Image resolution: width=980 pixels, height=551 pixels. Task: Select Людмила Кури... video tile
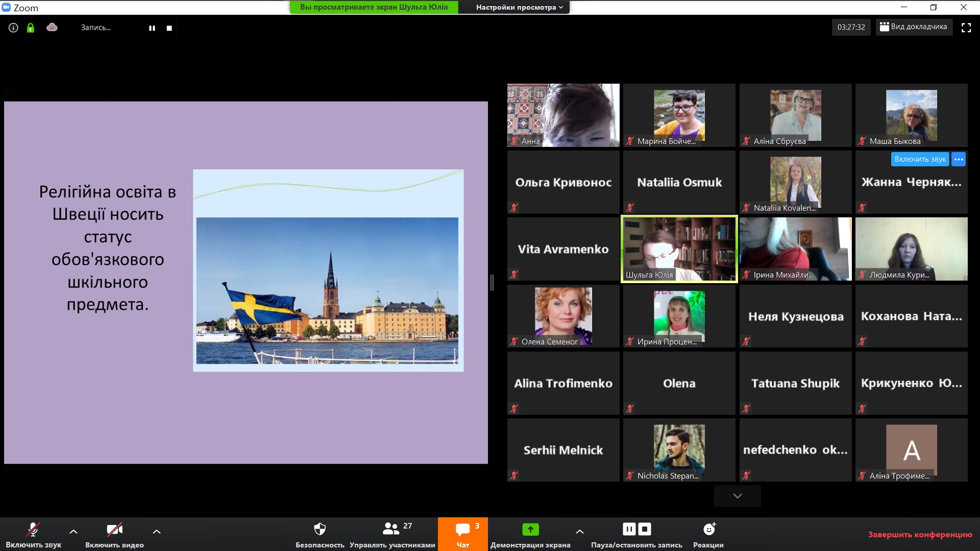pyautogui.click(x=912, y=249)
